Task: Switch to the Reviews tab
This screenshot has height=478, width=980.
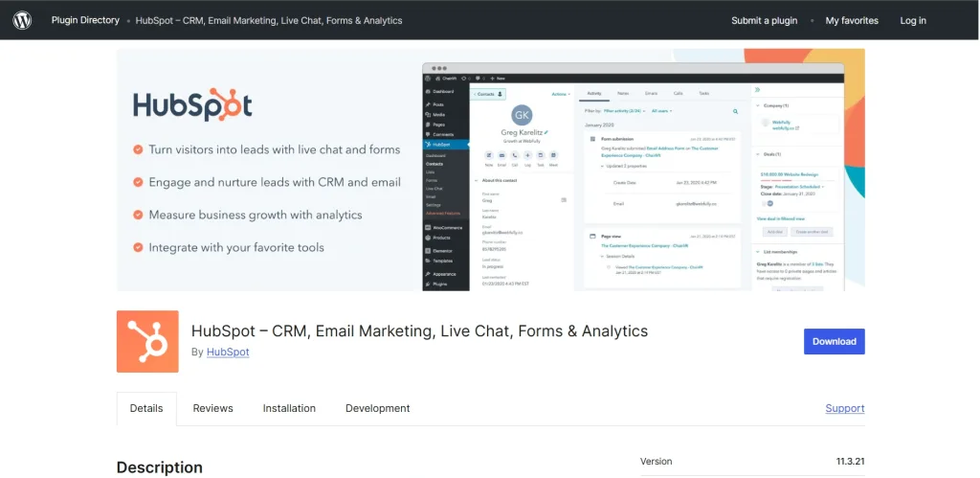Action: [x=212, y=408]
